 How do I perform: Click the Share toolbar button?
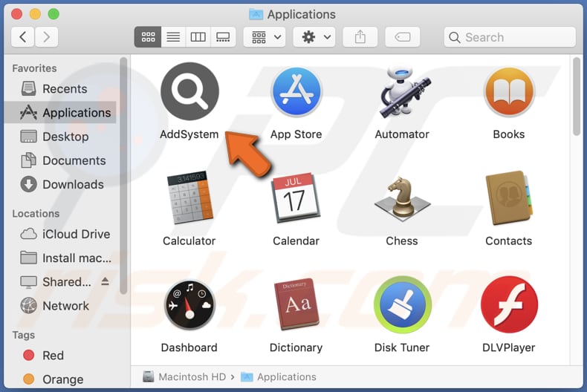pyautogui.click(x=360, y=37)
